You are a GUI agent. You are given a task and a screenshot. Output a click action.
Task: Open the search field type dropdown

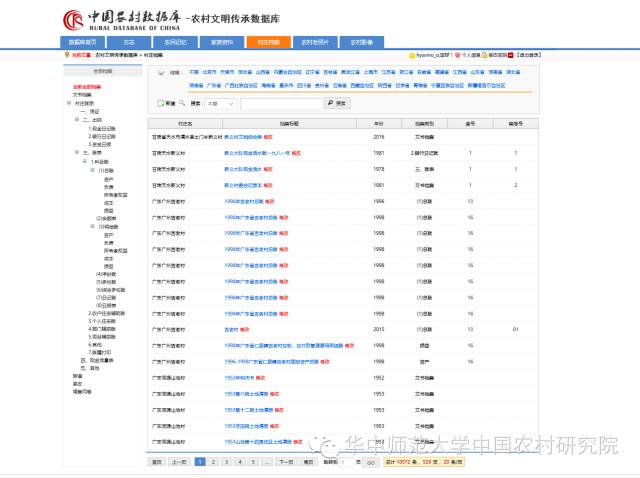click(x=220, y=103)
